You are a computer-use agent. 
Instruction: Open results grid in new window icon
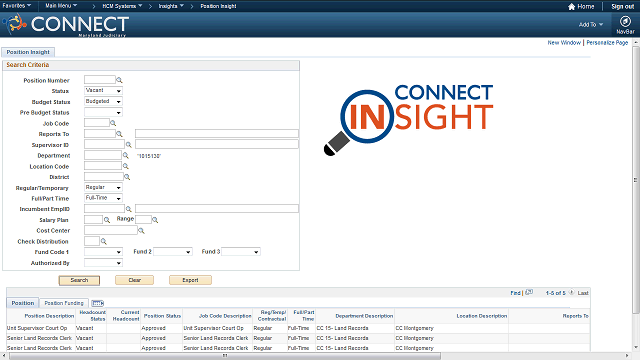(x=529, y=292)
